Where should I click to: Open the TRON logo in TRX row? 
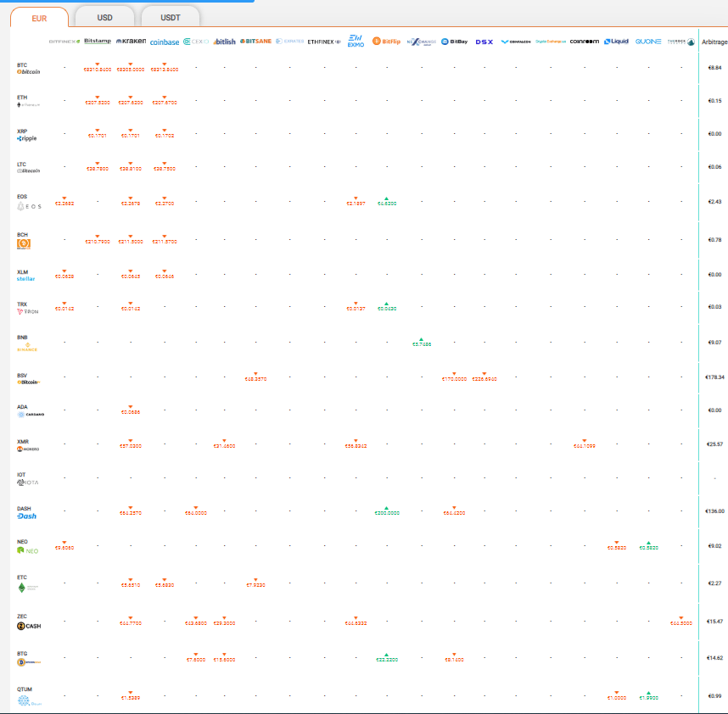(27, 312)
